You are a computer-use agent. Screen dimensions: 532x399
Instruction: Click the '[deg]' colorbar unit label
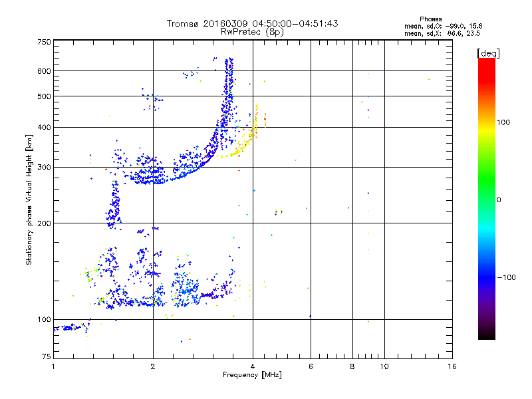coord(488,53)
